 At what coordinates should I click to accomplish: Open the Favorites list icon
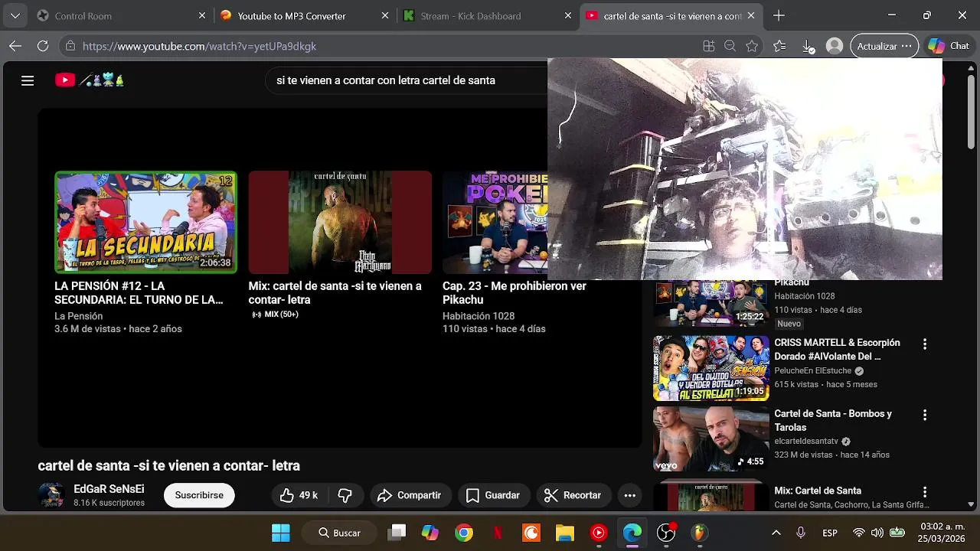pos(779,46)
